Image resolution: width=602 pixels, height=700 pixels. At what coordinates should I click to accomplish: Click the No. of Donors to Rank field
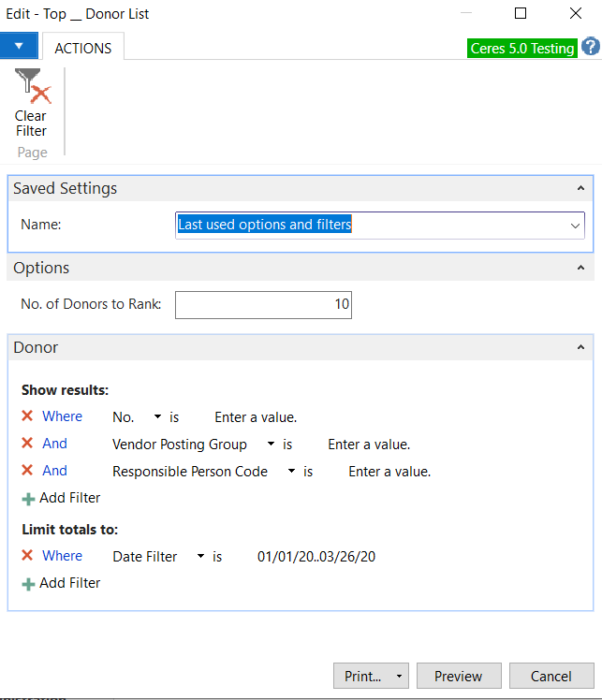(263, 304)
